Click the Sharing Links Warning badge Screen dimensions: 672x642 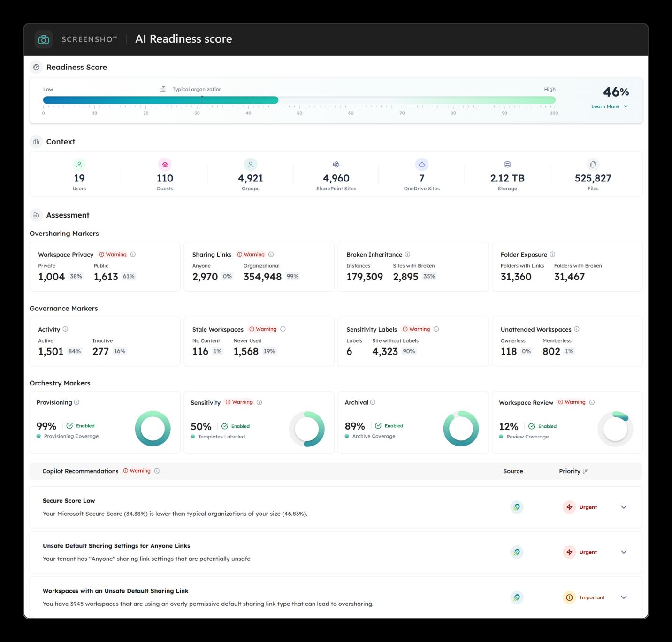tap(251, 254)
